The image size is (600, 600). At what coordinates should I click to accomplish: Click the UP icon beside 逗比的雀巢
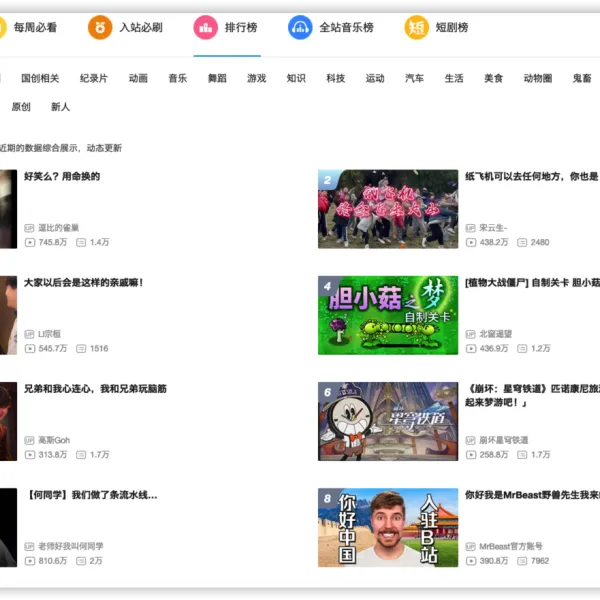(x=29, y=228)
